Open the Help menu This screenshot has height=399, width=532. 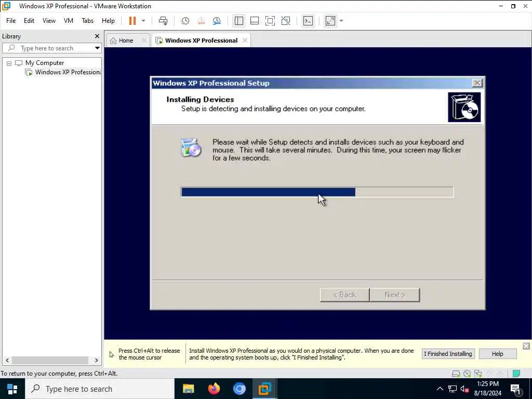108,21
